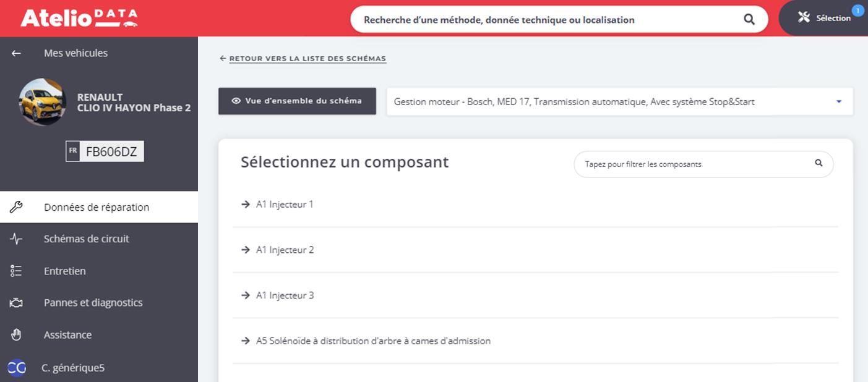Click the FB606DZ license plate badge
The width and height of the screenshot is (868, 382).
click(x=105, y=151)
